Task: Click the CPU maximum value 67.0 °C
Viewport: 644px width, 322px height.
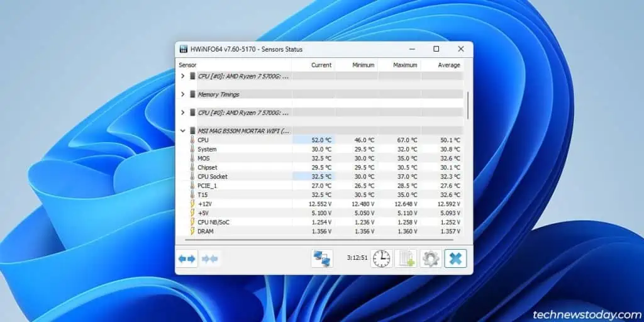Action: point(408,140)
